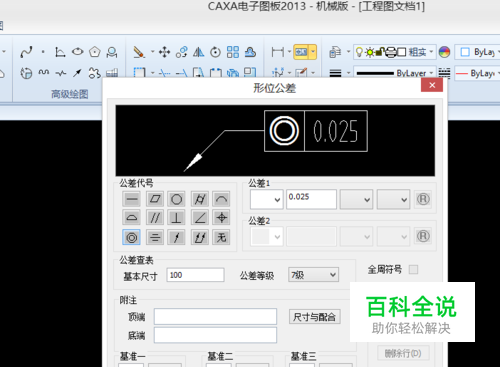
Task: Select the total runout double-arrow symbol
Action: coord(200,237)
